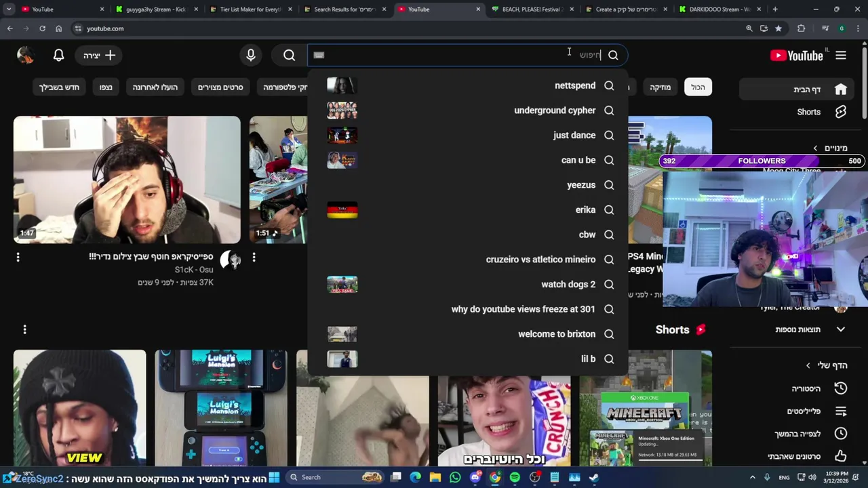Open the account avatar menu
This screenshot has height=488, width=868.
point(26,56)
